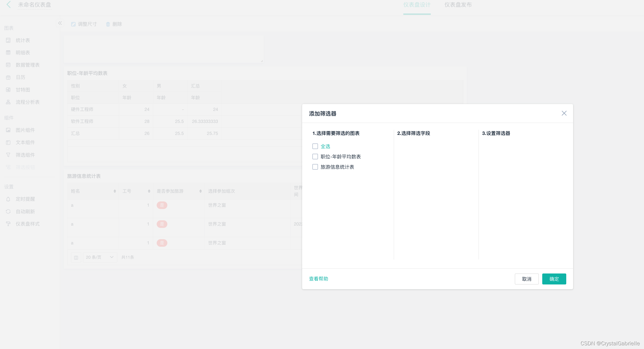Click the 取消 cancel button

[x=527, y=279]
